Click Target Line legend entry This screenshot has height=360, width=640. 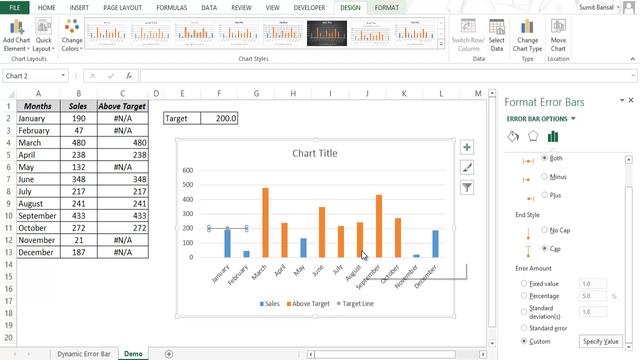pyautogui.click(x=355, y=304)
